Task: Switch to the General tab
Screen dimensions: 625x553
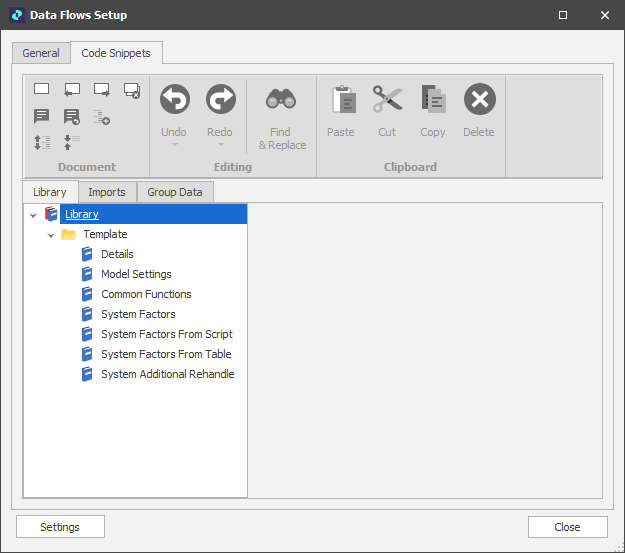Action: 41,53
